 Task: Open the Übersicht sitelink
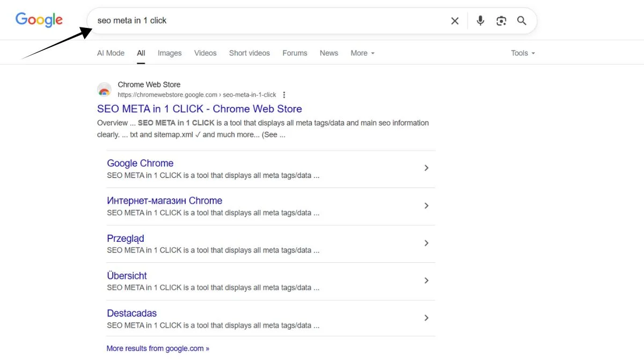(127, 276)
